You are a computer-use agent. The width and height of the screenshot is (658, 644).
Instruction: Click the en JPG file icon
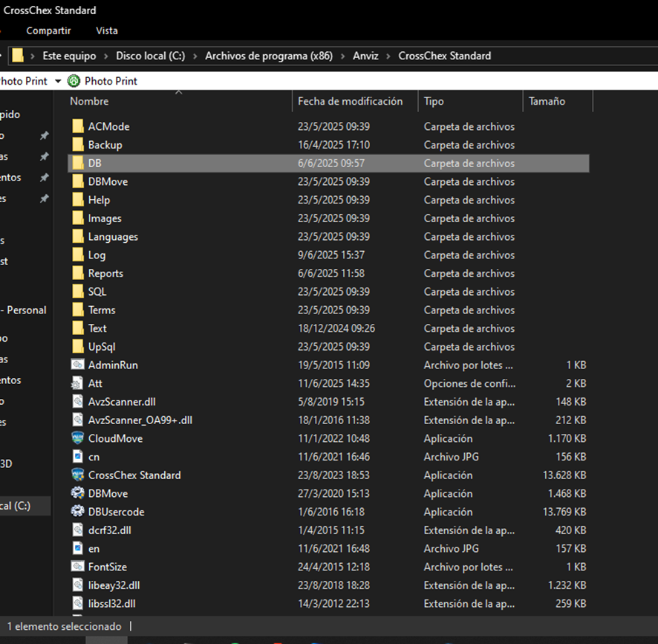pos(78,548)
